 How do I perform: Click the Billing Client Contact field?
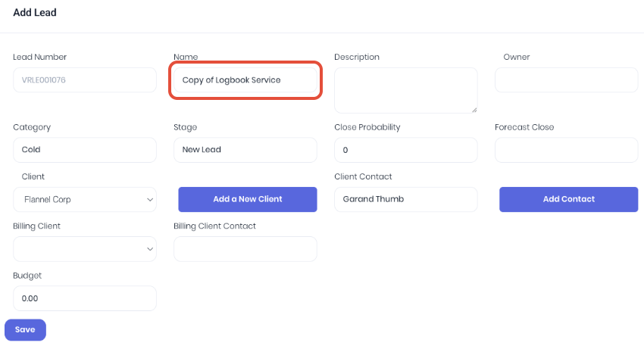(245, 249)
